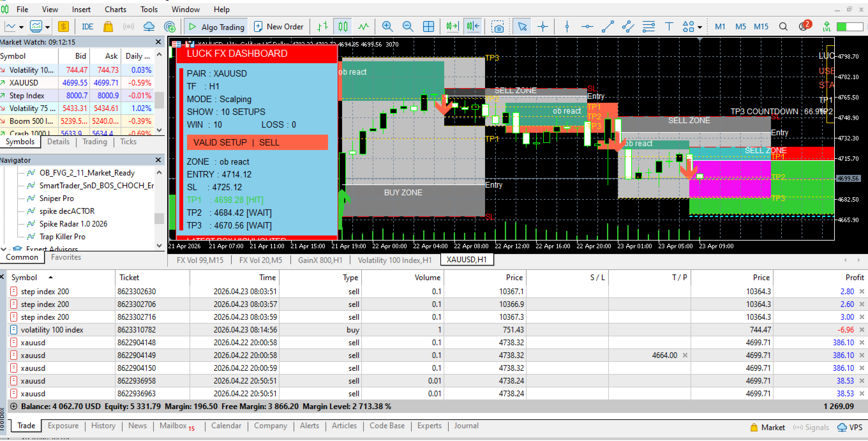Select the crosshair tool
The width and height of the screenshot is (868, 441).
pyautogui.click(x=542, y=27)
